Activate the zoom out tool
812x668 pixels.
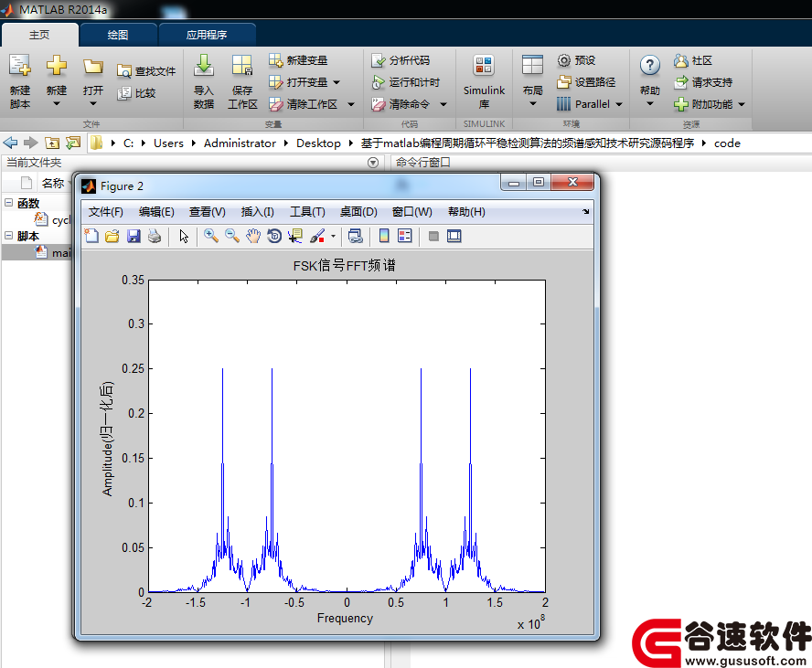click(232, 236)
